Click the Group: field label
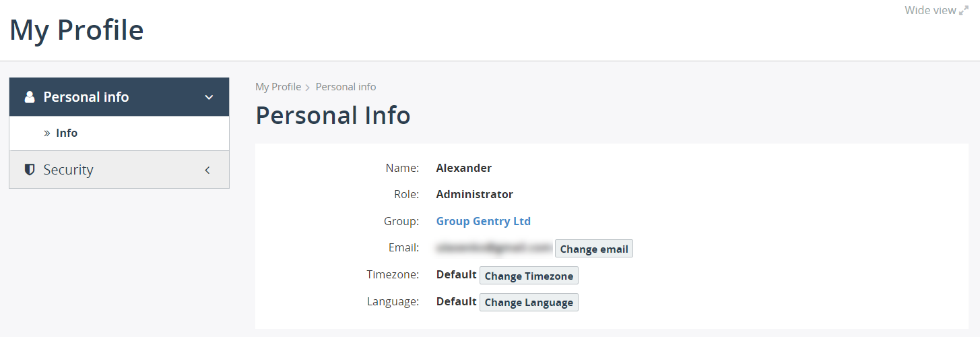 (402, 221)
